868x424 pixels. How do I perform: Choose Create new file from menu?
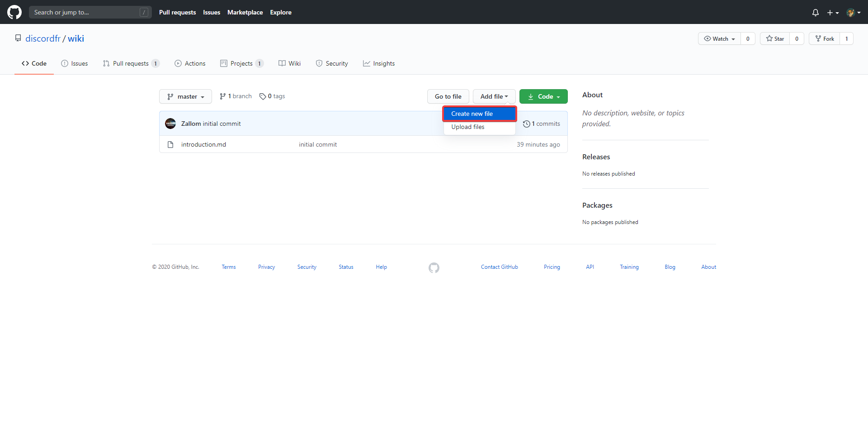pyautogui.click(x=480, y=114)
